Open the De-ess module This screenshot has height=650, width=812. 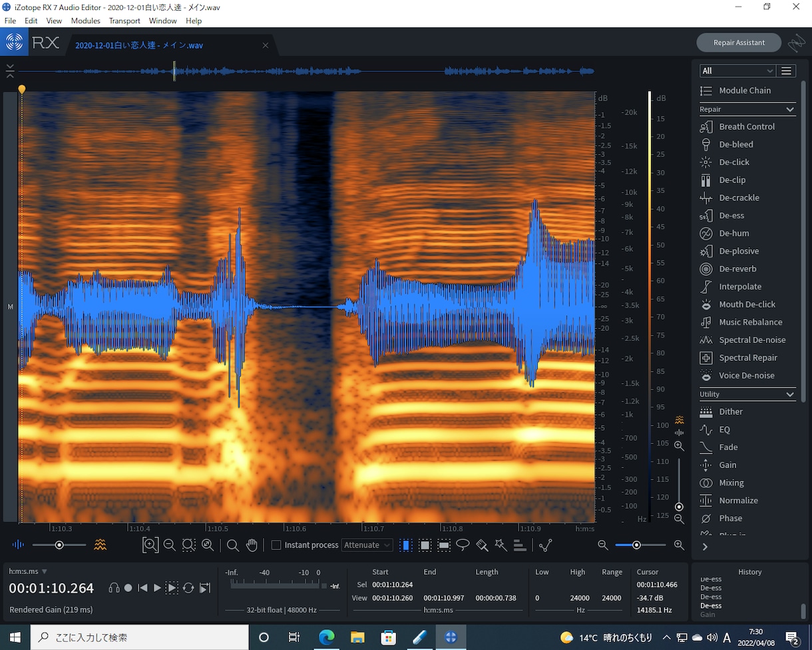(721, 215)
